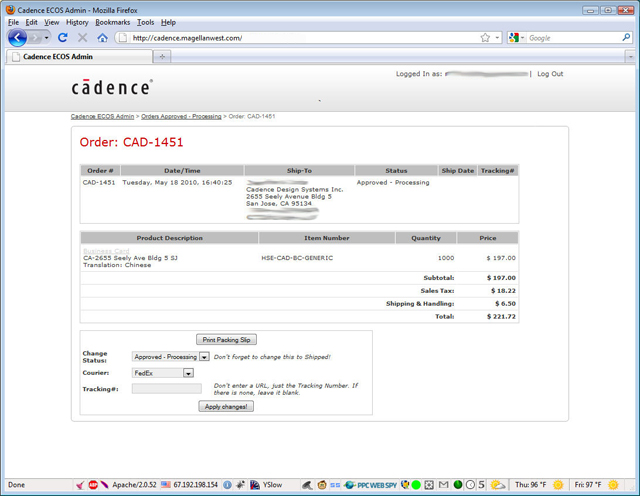
Task: Click the Adblock Plus ABP status icon
Action: (x=93, y=485)
